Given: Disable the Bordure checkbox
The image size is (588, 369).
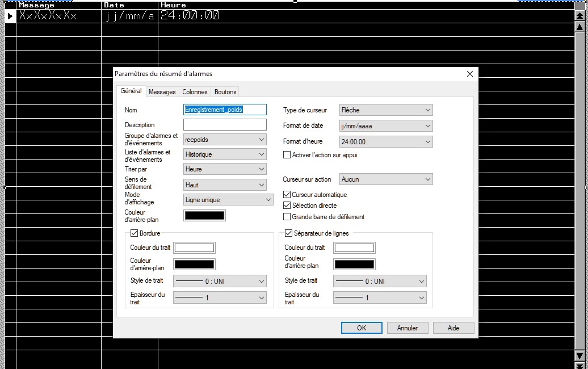Looking at the screenshot, I should click(x=135, y=233).
